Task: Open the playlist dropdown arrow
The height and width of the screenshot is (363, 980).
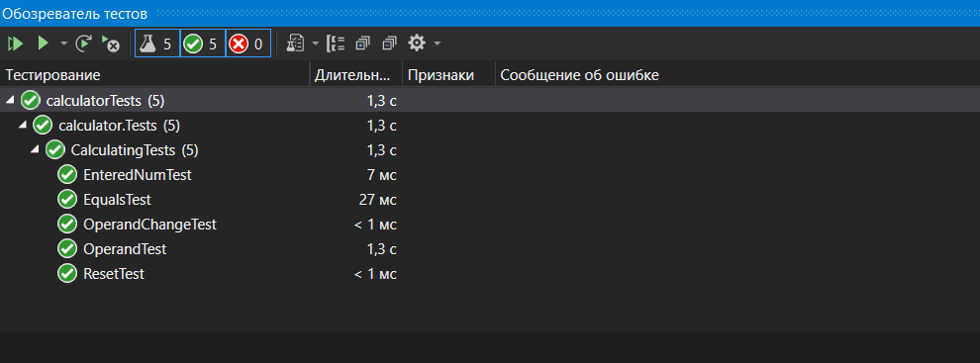Action: [315, 44]
